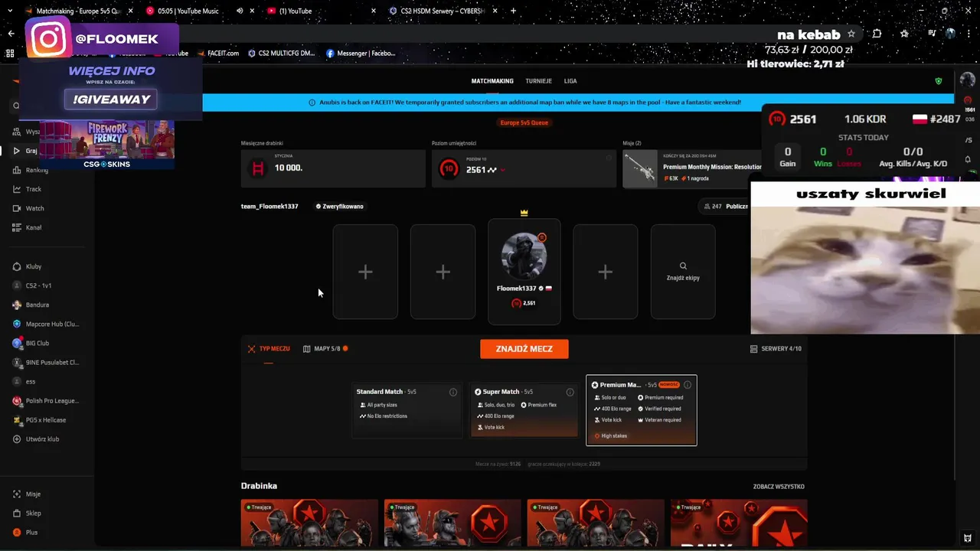The height and width of the screenshot is (551, 980).
Task: Click Premium Match info icon
Action: [688, 385]
